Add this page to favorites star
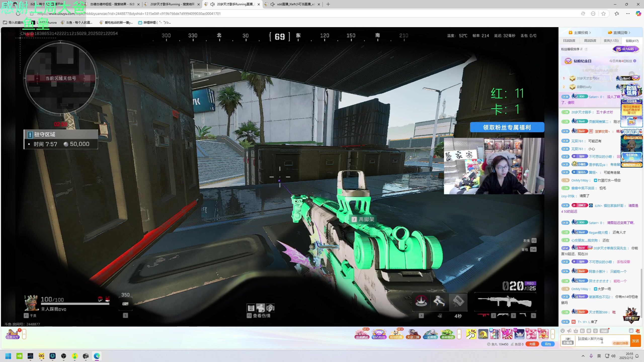This screenshot has width=644, height=362. [603, 14]
